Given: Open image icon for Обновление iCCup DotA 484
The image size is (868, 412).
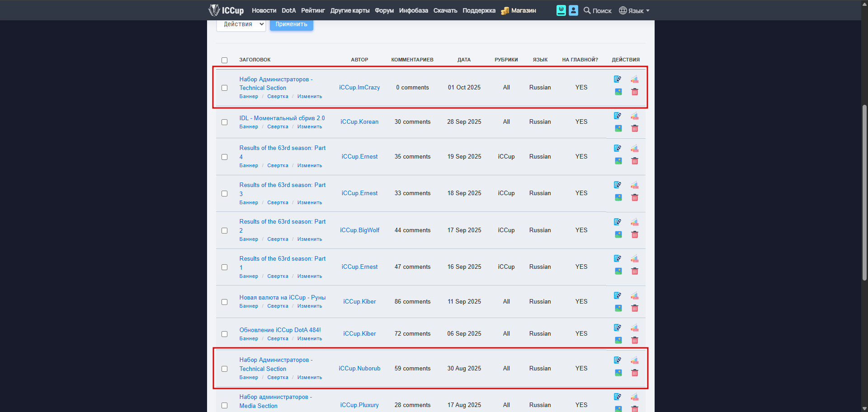Looking at the screenshot, I should tap(618, 341).
